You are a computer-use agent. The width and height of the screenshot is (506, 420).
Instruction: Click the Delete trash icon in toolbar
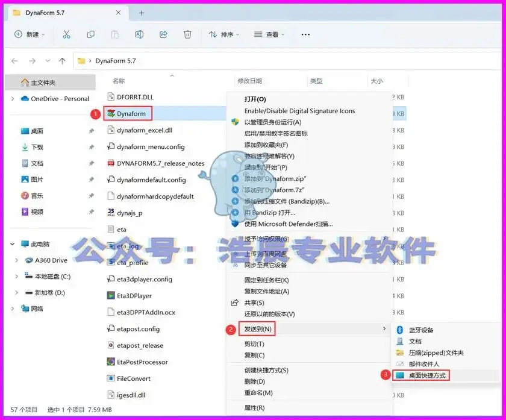tap(187, 34)
